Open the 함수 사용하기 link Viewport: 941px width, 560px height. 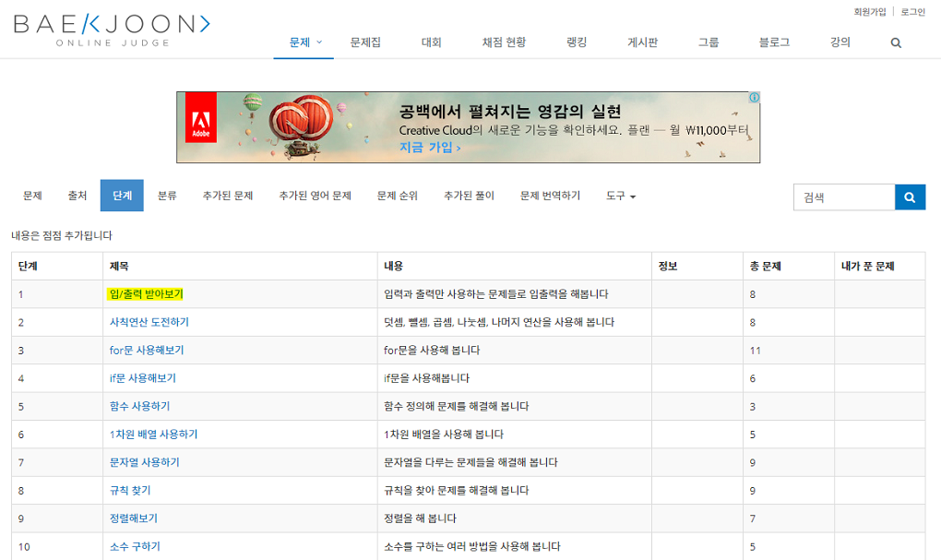tap(140, 406)
